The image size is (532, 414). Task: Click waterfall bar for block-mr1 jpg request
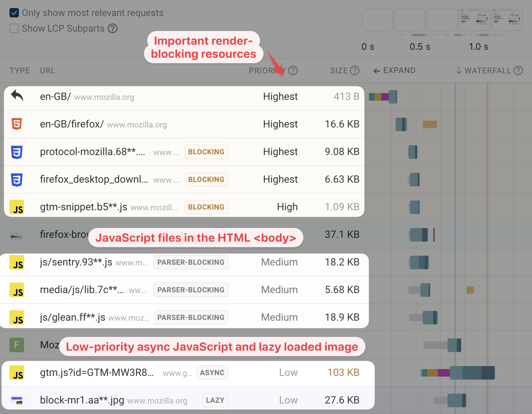click(x=450, y=400)
